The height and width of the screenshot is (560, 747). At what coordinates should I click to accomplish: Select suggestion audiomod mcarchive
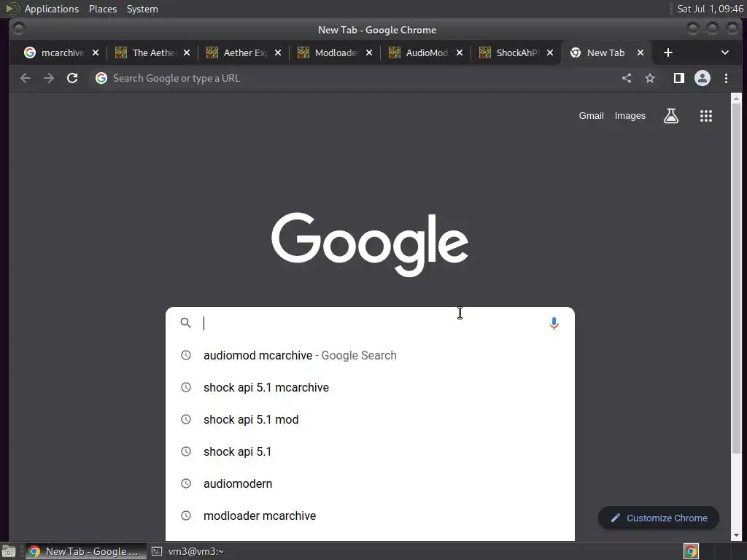(370, 355)
